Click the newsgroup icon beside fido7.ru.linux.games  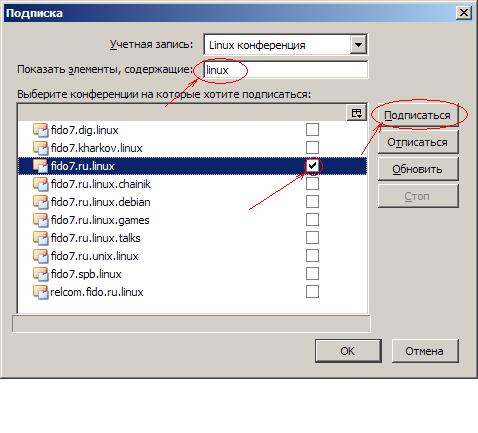click(41, 220)
